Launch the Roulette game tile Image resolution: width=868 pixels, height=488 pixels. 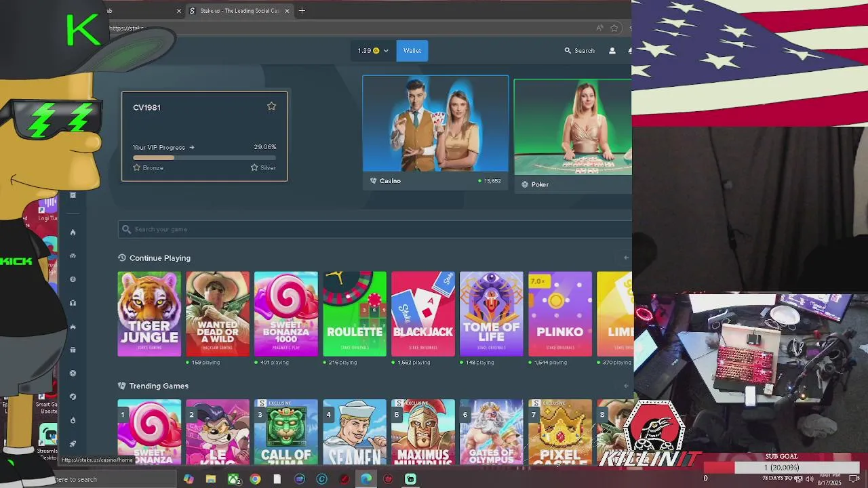355,314
